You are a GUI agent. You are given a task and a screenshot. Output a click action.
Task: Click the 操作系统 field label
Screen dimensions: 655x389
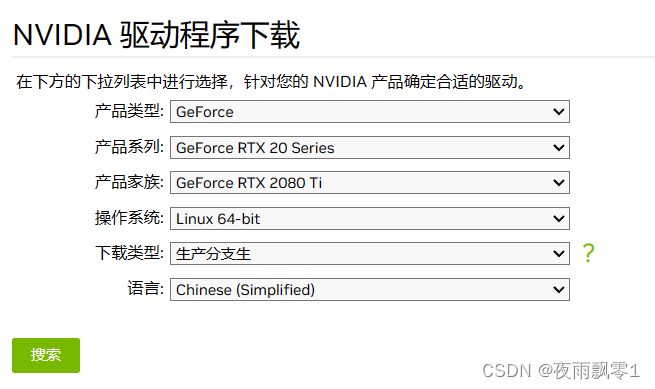(129, 218)
